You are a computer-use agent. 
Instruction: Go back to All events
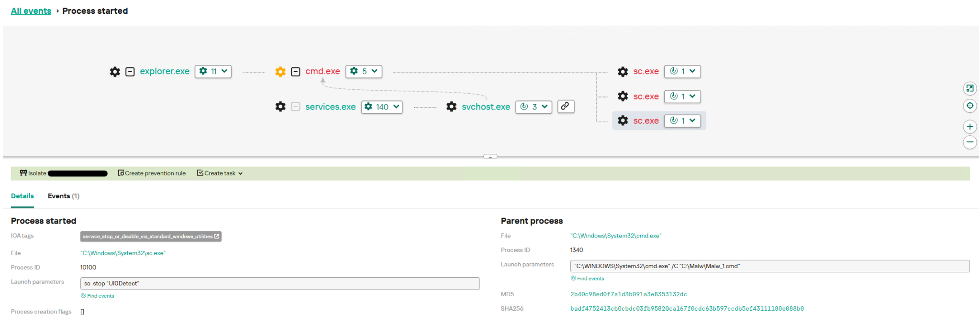(x=31, y=11)
